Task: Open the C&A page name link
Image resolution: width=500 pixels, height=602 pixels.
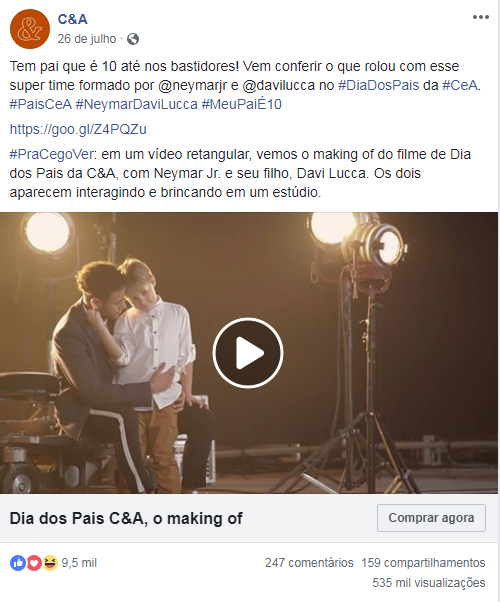Action: click(x=73, y=19)
